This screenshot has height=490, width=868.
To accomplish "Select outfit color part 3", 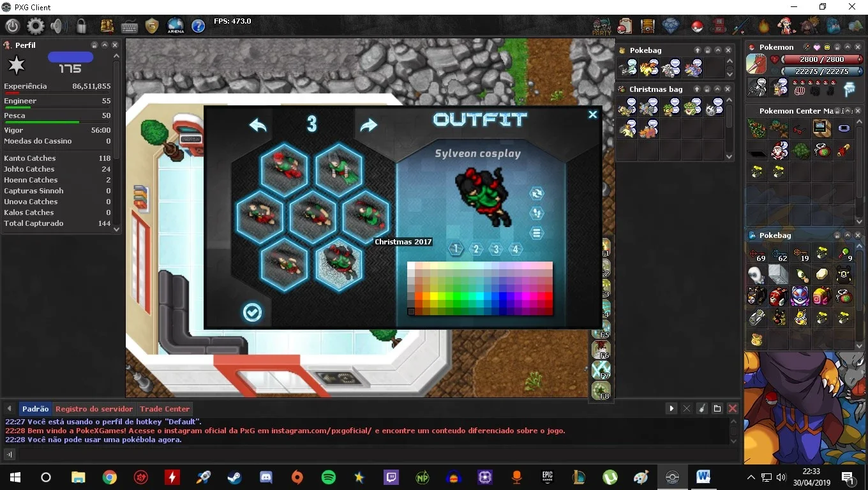I will click(496, 249).
